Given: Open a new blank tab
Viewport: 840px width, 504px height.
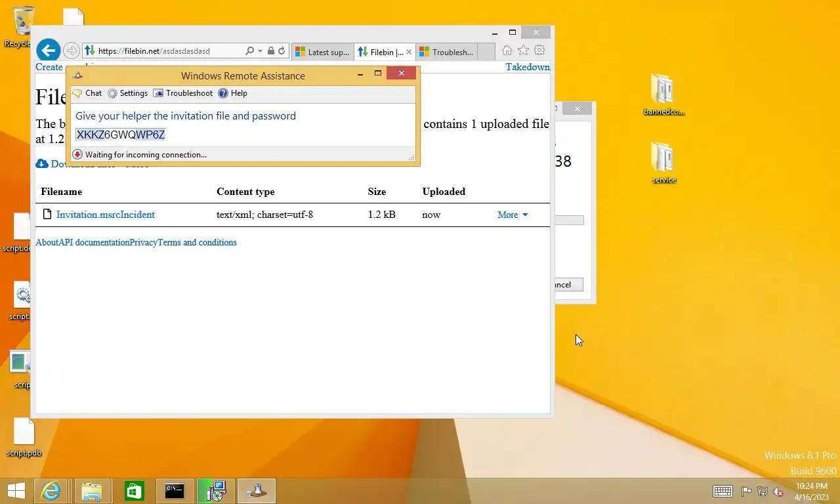Looking at the screenshot, I should point(486,52).
